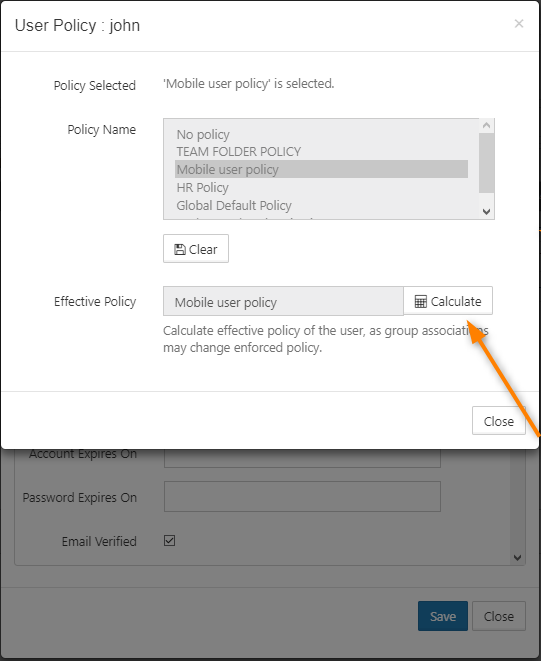Click down arrow of policy list scrollbar

click(x=487, y=212)
